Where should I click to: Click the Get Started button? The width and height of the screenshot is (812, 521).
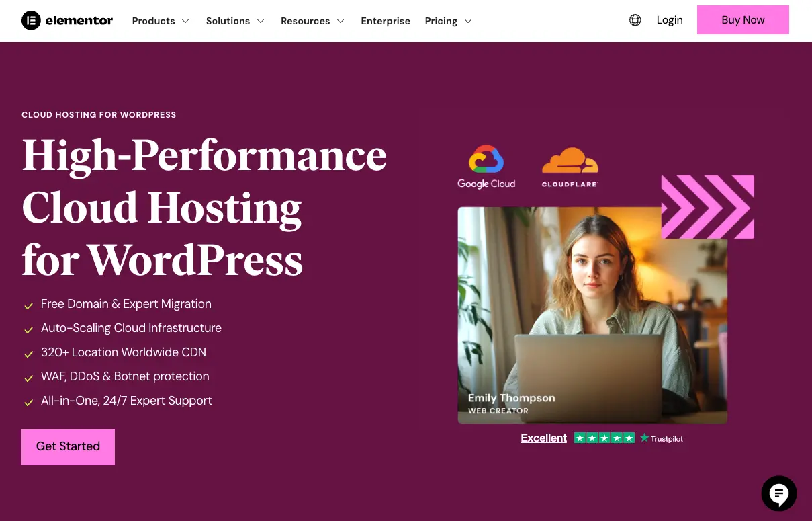tap(68, 446)
